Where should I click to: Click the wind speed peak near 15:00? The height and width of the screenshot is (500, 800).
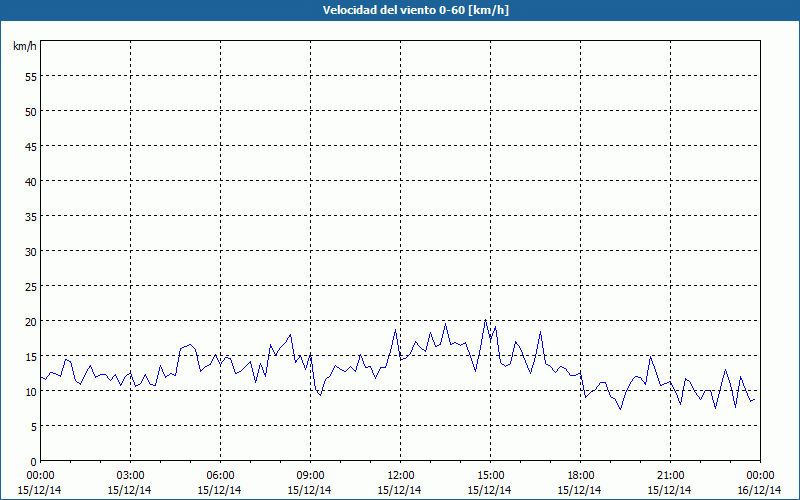[485, 320]
